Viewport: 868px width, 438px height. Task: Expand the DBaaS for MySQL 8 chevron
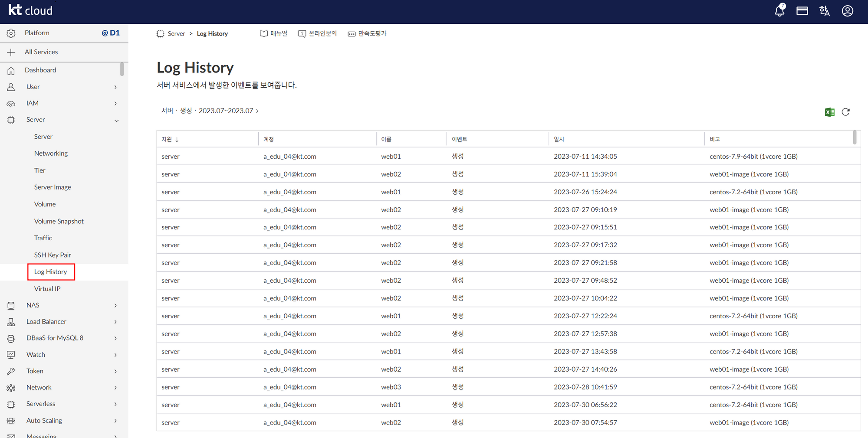coord(115,338)
